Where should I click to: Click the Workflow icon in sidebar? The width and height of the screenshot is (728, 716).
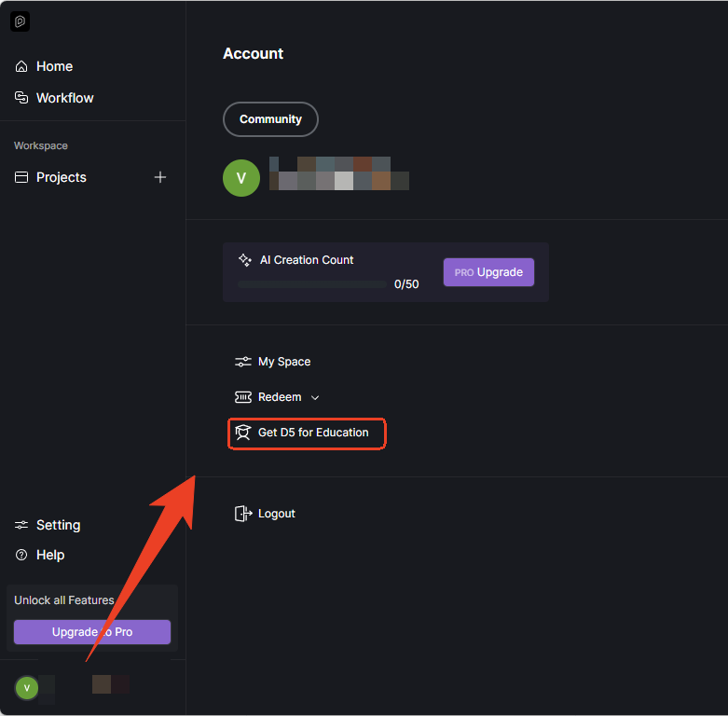point(21,98)
